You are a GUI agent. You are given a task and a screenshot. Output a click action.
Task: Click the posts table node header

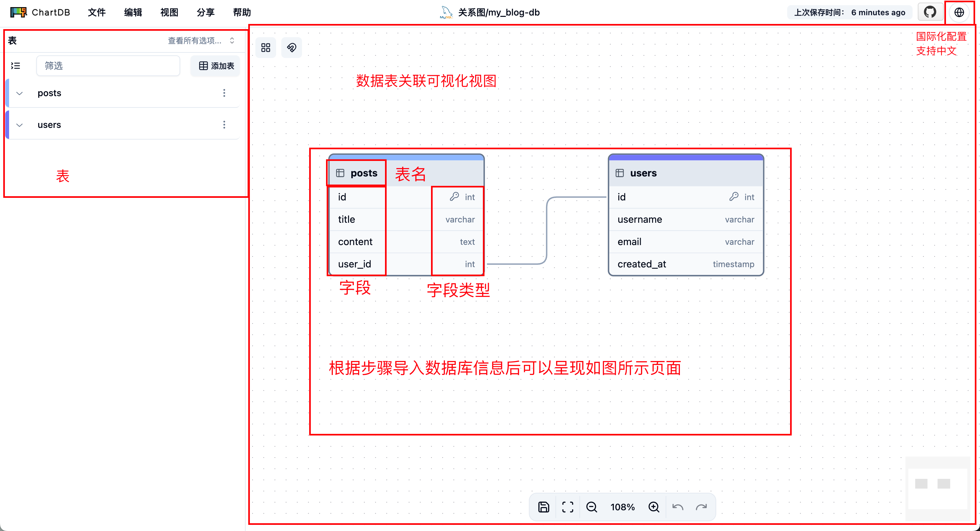(406, 173)
